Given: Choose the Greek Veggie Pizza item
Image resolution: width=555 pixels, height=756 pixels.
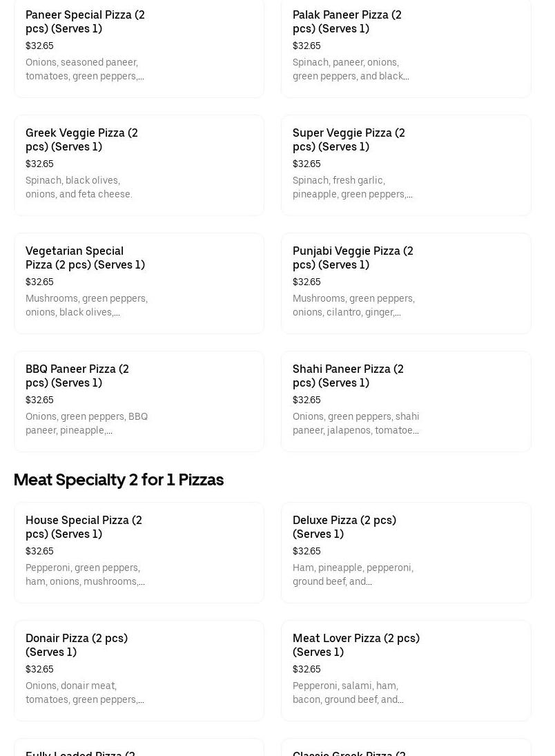Looking at the screenshot, I should (139, 165).
